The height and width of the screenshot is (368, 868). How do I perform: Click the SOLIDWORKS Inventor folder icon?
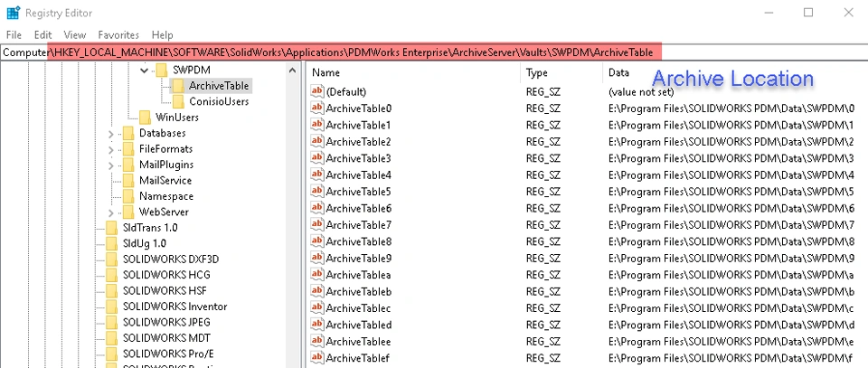click(x=111, y=307)
